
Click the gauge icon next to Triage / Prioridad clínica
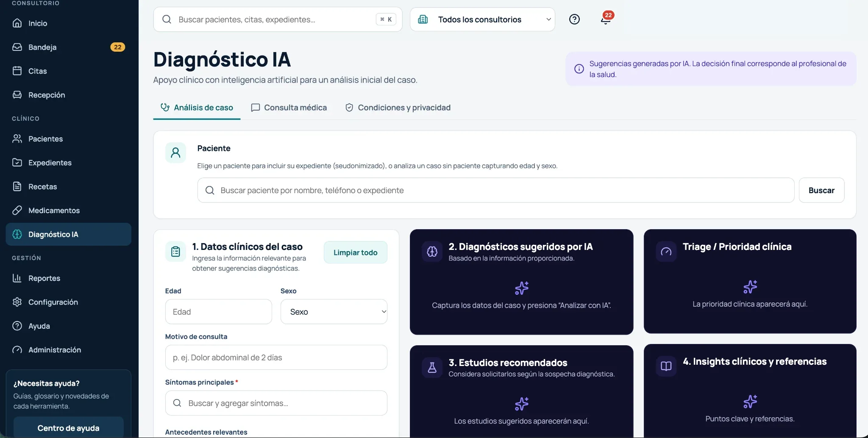click(x=666, y=252)
